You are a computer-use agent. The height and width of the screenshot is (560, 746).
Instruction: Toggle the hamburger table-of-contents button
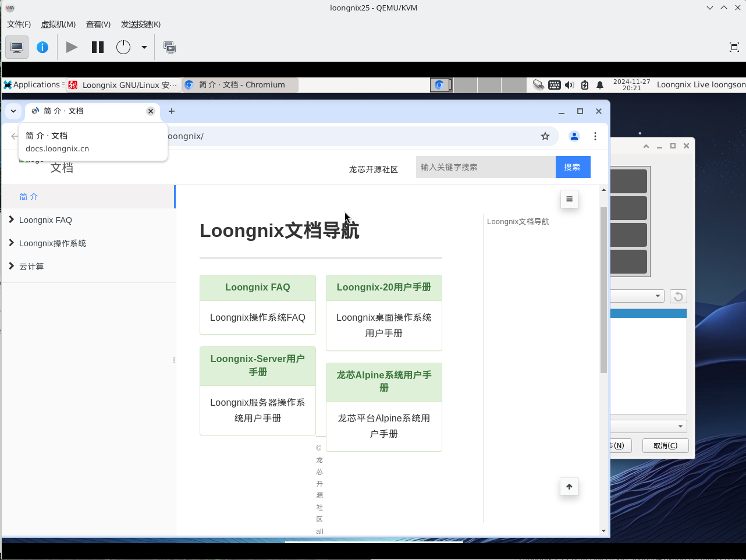click(570, 199)
